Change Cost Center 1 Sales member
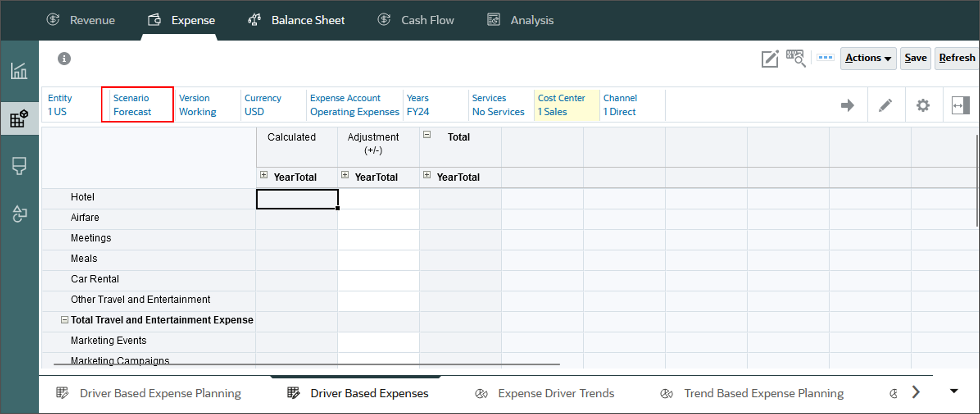980x414 pixels. coord(567,105)
